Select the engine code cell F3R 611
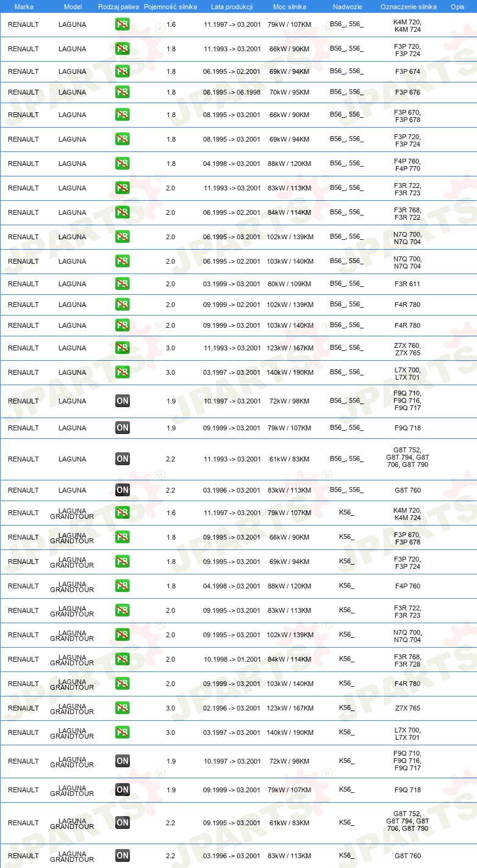477x868 pixels. point(407,284)
